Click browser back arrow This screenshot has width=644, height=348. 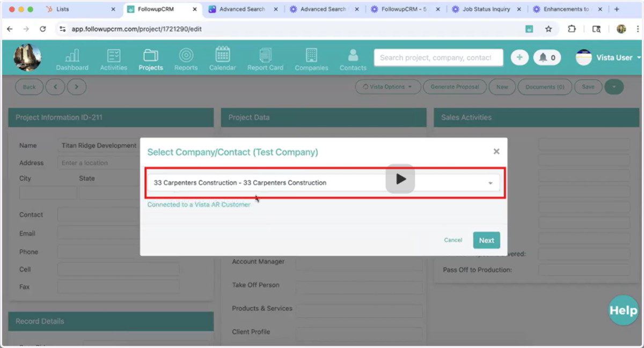pyautogui.click(x=10, y=29)
